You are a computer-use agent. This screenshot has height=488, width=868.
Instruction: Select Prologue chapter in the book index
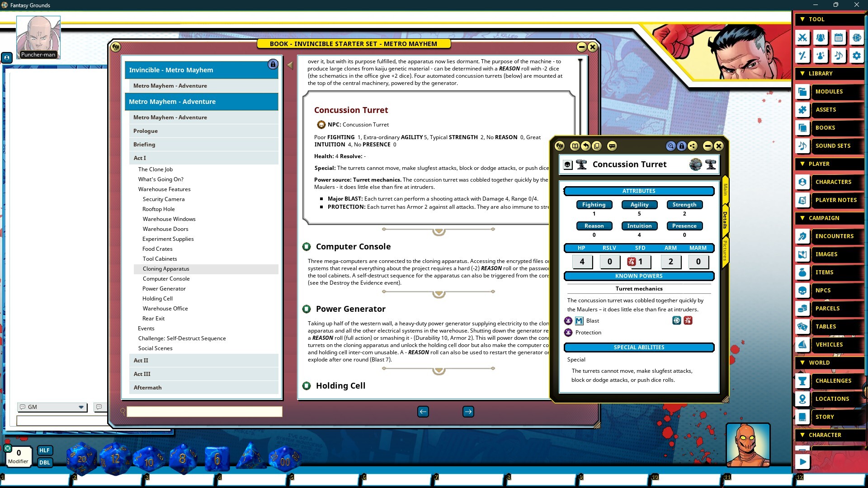(203, 131)
